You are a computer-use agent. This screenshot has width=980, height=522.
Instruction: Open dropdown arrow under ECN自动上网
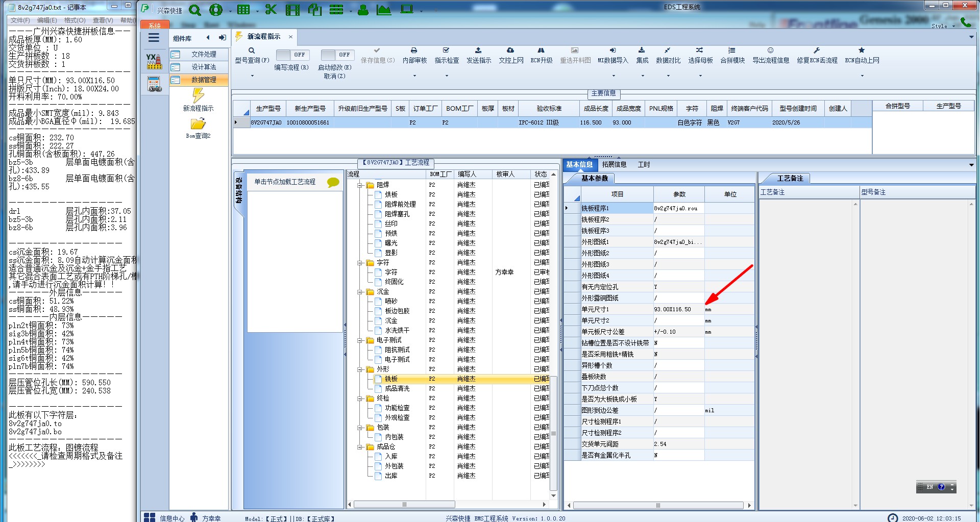862,76
